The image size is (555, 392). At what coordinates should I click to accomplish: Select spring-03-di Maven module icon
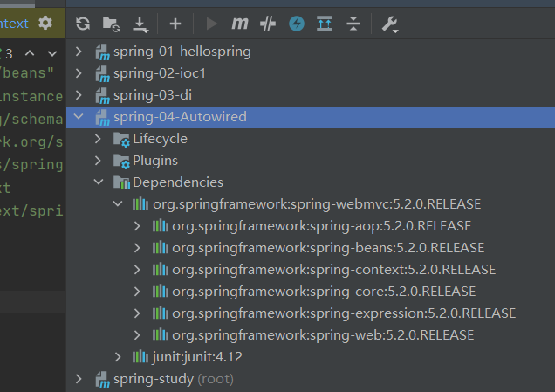[x=103, y=96]
